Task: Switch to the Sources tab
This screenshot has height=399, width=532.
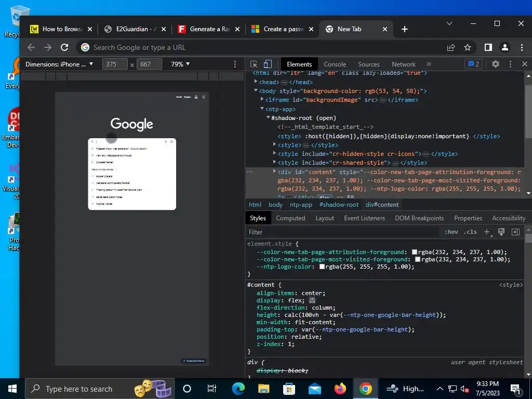Action: coord(368,64)
